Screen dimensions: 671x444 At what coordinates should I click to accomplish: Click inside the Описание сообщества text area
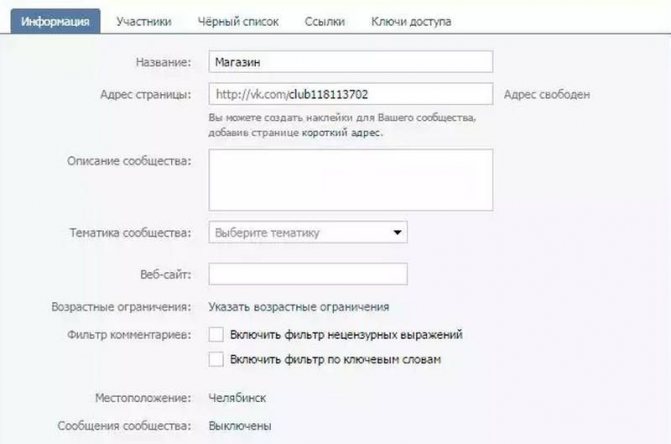click(x=351, y=180)
